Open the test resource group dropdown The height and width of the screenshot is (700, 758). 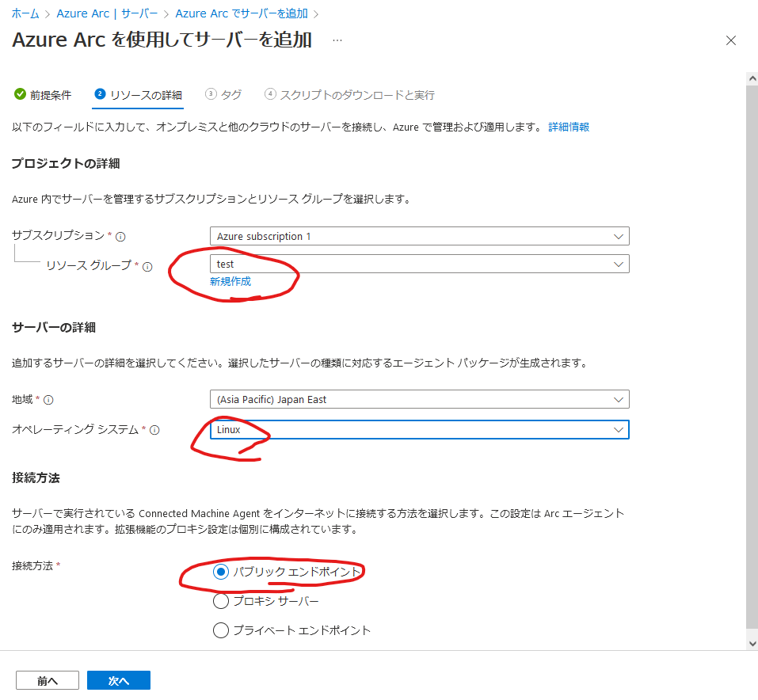(420, 264)
